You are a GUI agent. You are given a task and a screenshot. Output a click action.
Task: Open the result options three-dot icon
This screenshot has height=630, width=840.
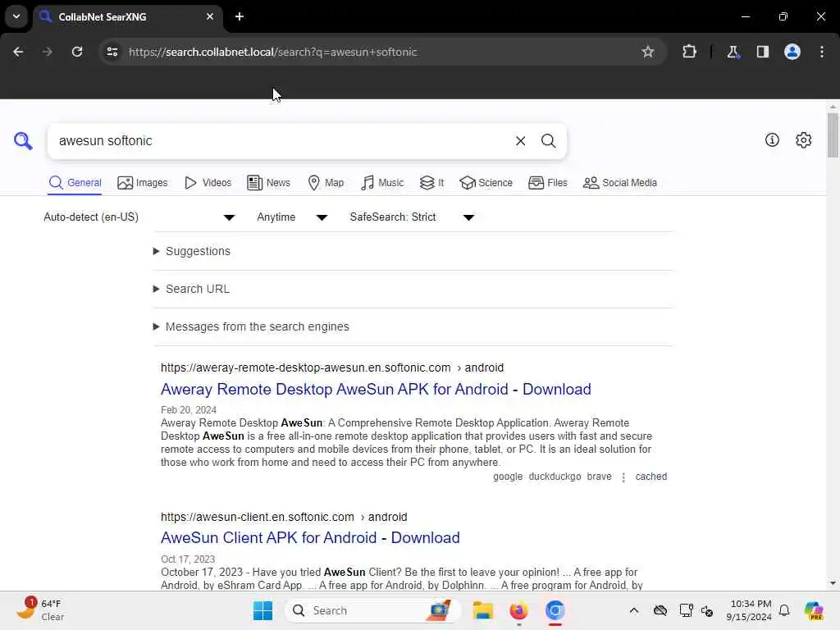623,477
